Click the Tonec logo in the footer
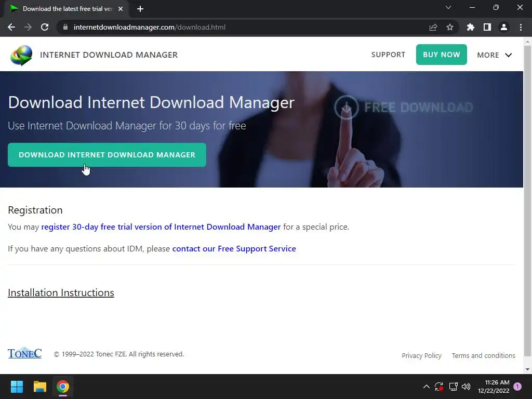The height and width of the screenshot is (399, 532). pyautogui.click(x=25, y=353)
